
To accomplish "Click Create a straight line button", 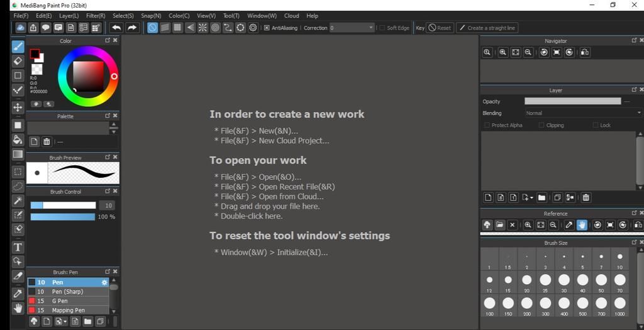I will pyautogui.click(x=487, y=28).
